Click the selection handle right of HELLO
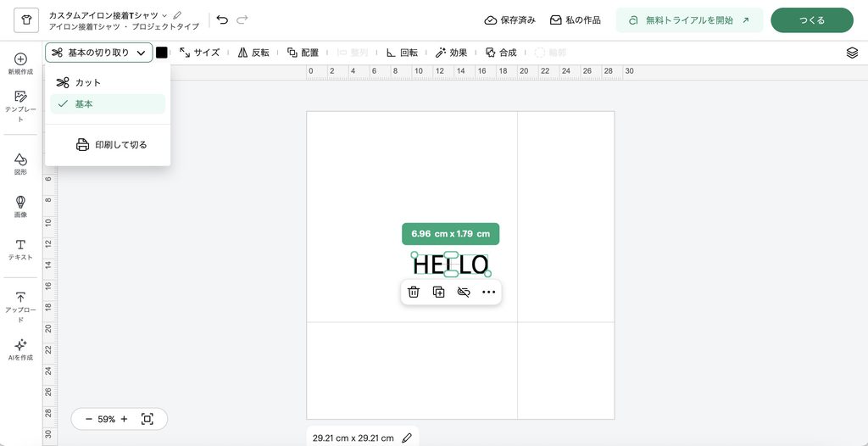This screenshot has height=446, width=868. (x=487, y=274)
